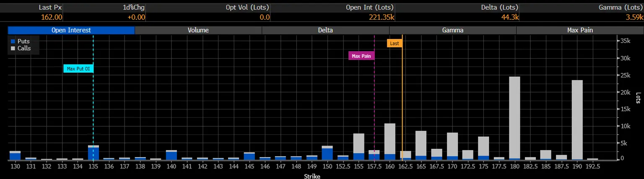The height and width of the screenshot is (179, 644).
Task: Click the bar at strike 150
Action: 327,153
